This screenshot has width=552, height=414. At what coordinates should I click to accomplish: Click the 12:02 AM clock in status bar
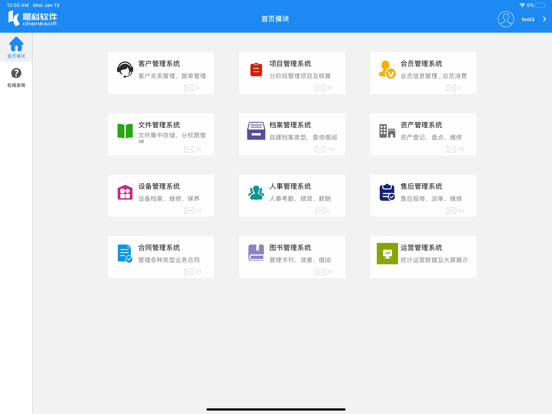coord(18,5)
